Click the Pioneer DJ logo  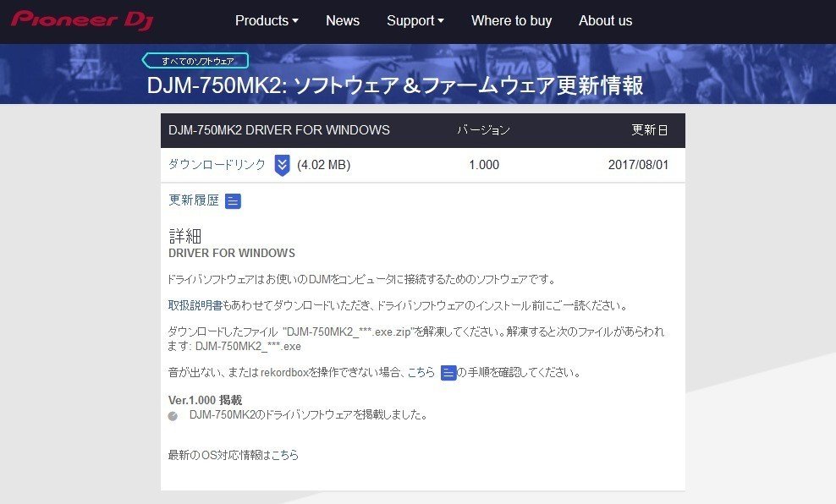83,20
